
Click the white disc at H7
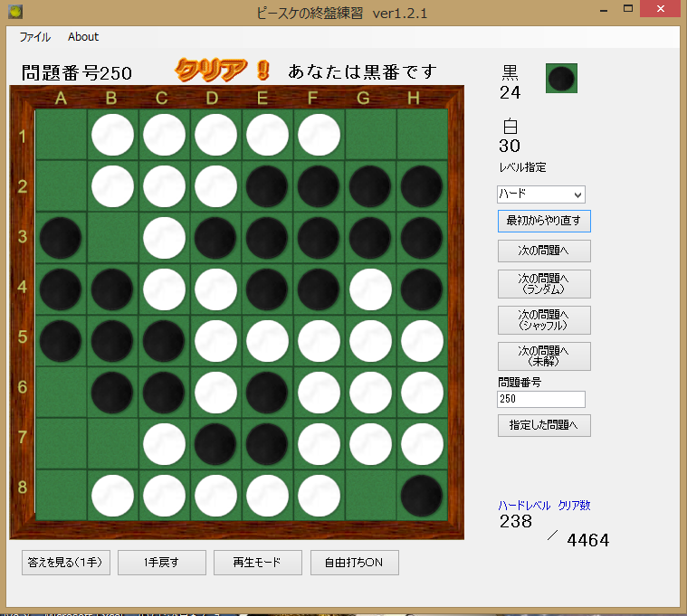pos(422,444)
